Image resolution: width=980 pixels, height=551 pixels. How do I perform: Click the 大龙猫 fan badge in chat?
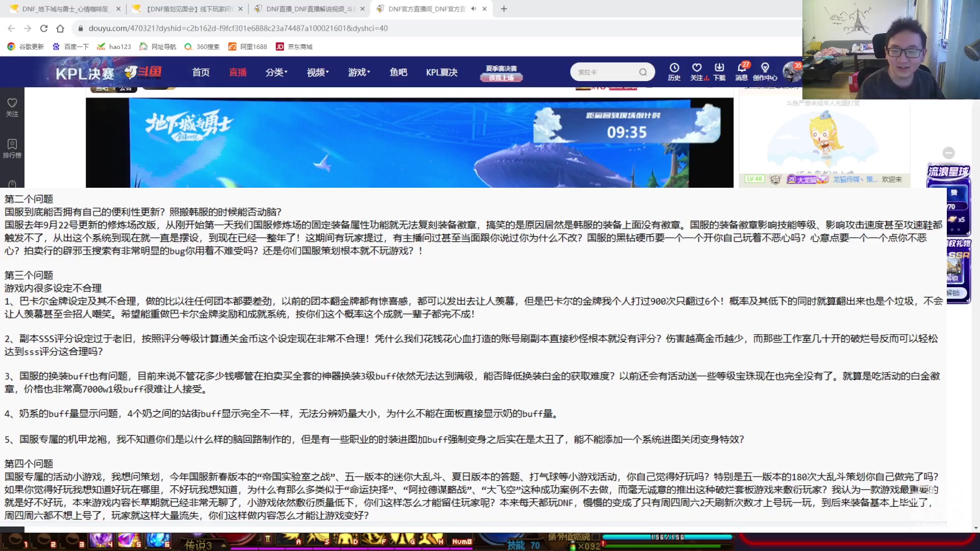click(806, 180)
